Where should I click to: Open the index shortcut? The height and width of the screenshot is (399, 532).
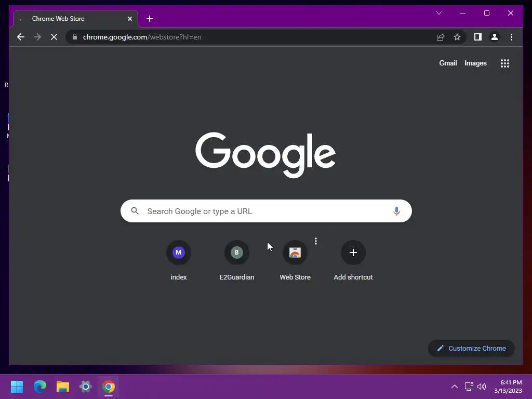point(179,260)
